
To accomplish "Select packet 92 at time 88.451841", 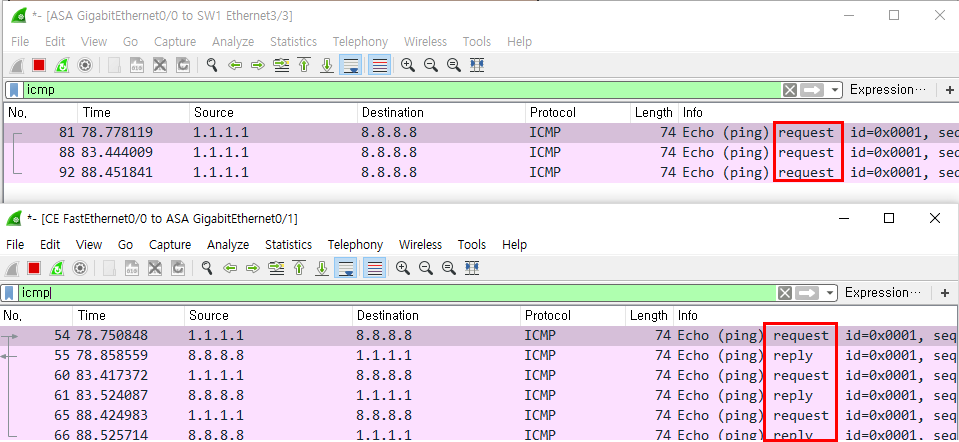I will pyautogui.click(x=481, y=173).
